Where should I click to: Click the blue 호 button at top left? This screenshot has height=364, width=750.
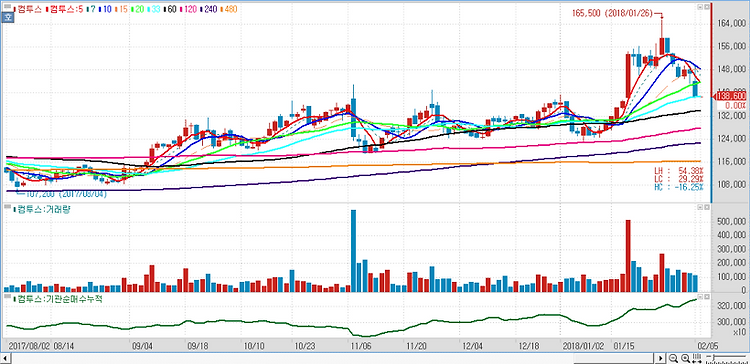pyautogui.click(x=7, y=18)
